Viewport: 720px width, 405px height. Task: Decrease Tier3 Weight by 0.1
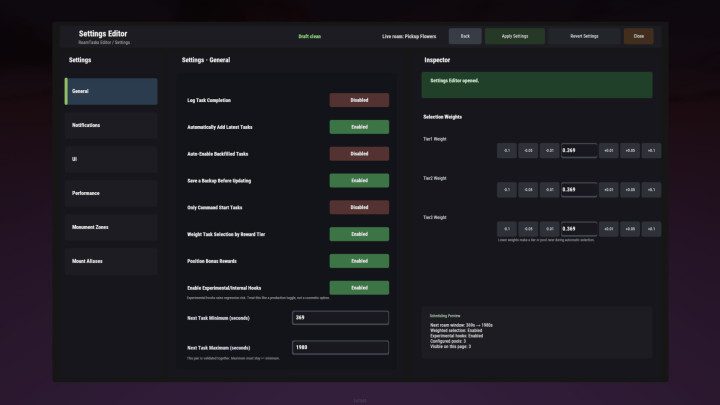[x=506, y=229]
